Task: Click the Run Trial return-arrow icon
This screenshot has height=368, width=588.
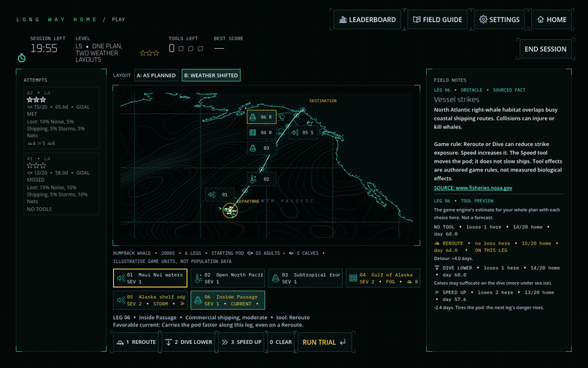Action: [343, 342]
